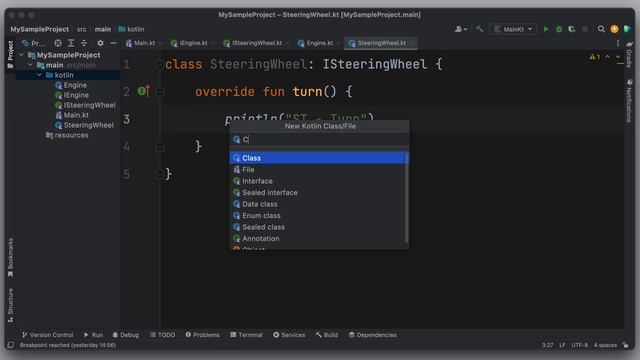Hide Project panel with minus icon

[113, 43]
